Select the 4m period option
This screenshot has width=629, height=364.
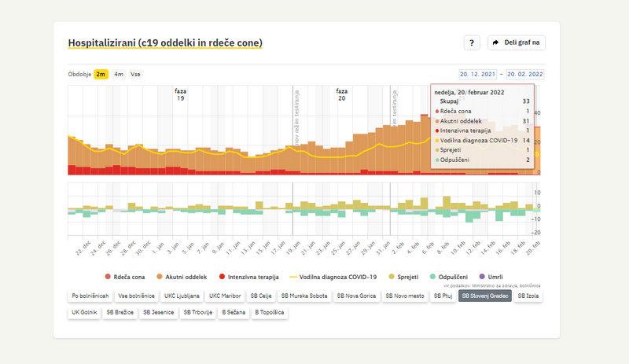(x=119, y=74)
